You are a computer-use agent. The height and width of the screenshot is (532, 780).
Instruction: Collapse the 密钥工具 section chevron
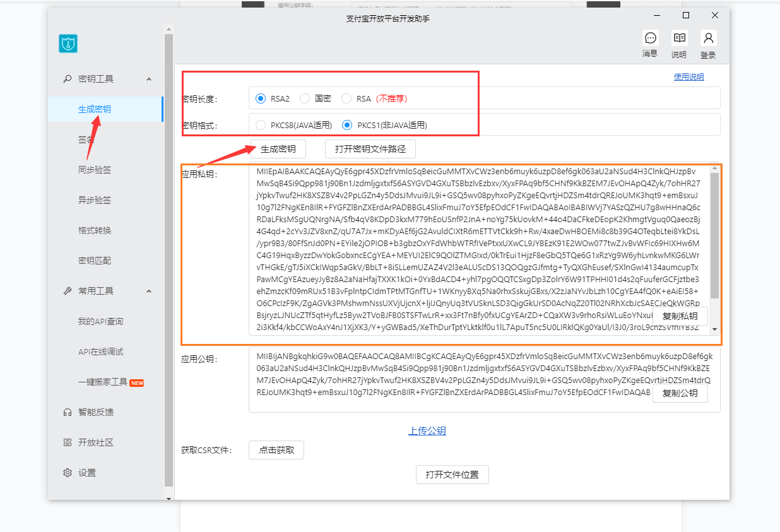click(149, 79)
